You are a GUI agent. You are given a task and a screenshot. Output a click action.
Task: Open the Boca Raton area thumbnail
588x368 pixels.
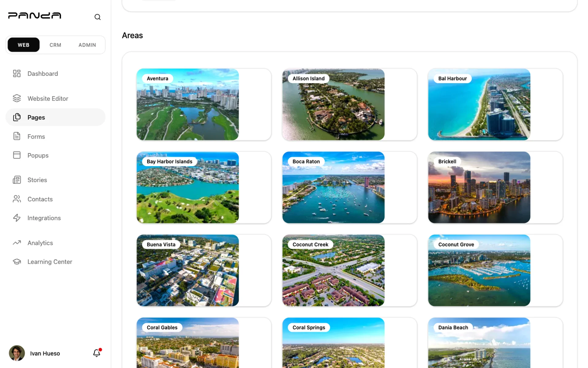click(334, 187)
